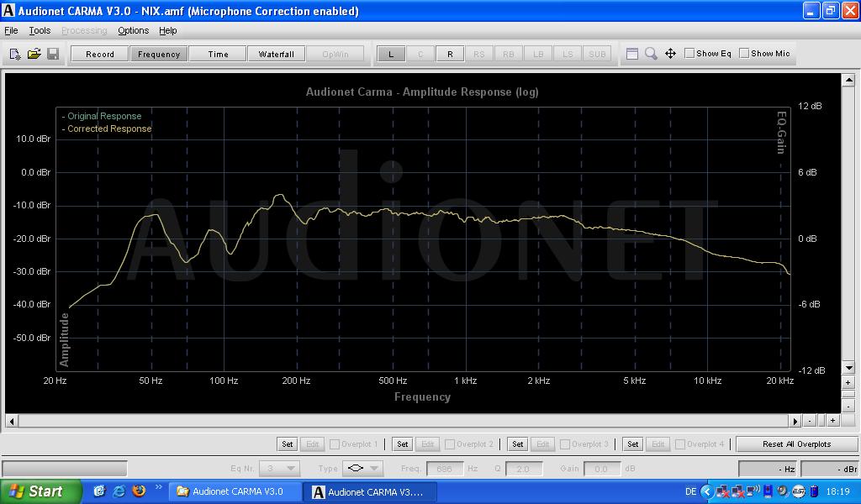Screen dimensions: 861x504
Task: Click the minus button beside the horizontal scrollbar
Action: click(810, 421)
